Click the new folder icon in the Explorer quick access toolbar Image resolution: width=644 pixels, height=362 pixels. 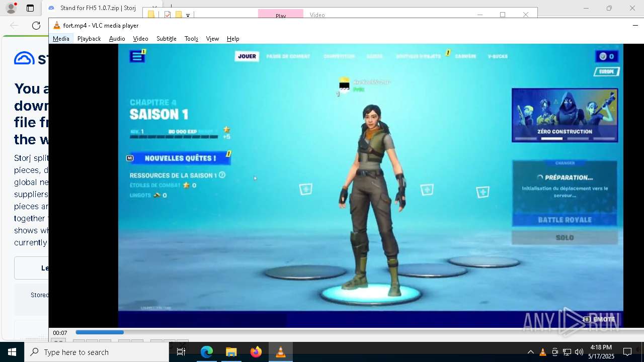click(x=178, y=15)
